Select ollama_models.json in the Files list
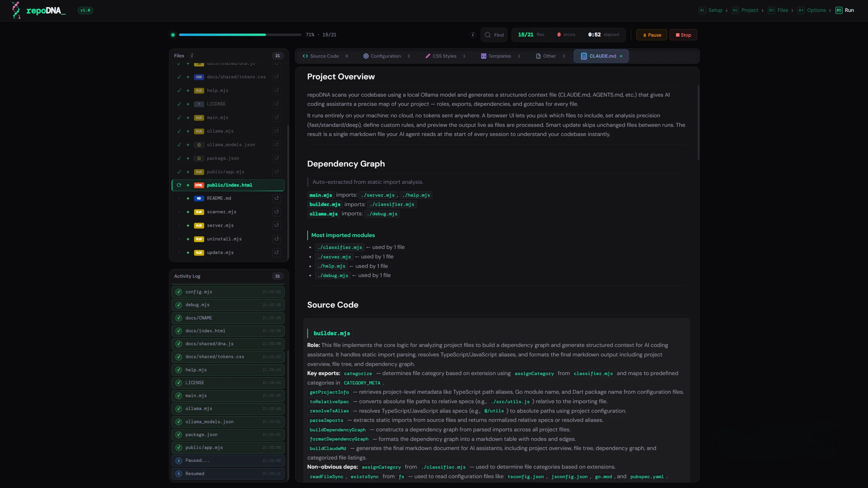This screenshot has width=868, height=488. tap(228, 145)
